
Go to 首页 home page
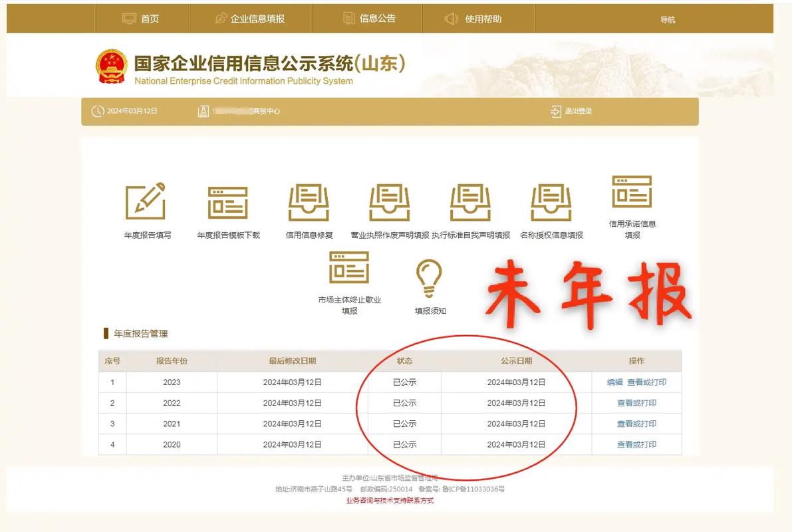pos(142,18)
